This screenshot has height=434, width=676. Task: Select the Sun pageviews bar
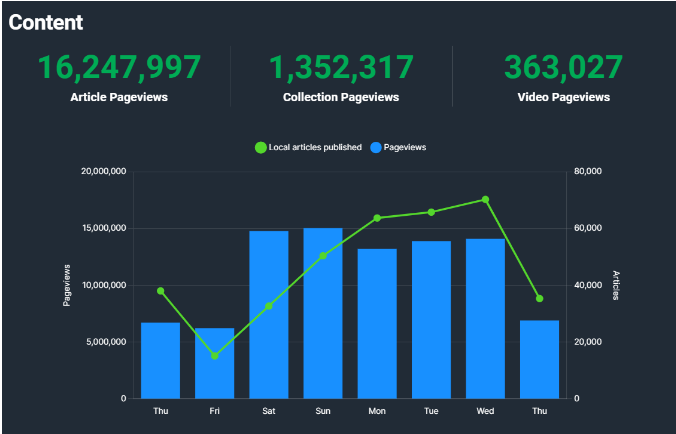[x=323, y=313]
